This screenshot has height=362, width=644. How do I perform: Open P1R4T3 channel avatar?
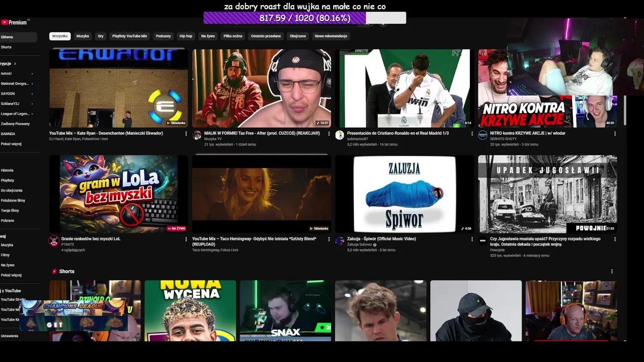[54, 241]
